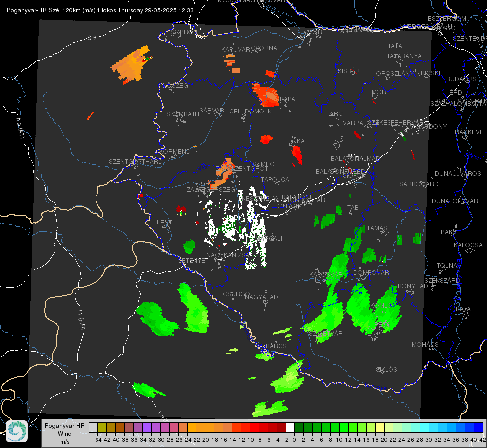This screenshot has width=487, height=448.
Task: Click the TAB town label
Action: click(x=353, y=208)
